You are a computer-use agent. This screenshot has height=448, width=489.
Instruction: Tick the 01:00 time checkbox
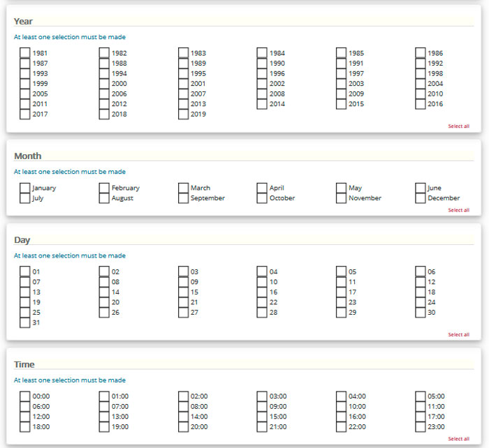pyautogui.click(x=104, y=396)
